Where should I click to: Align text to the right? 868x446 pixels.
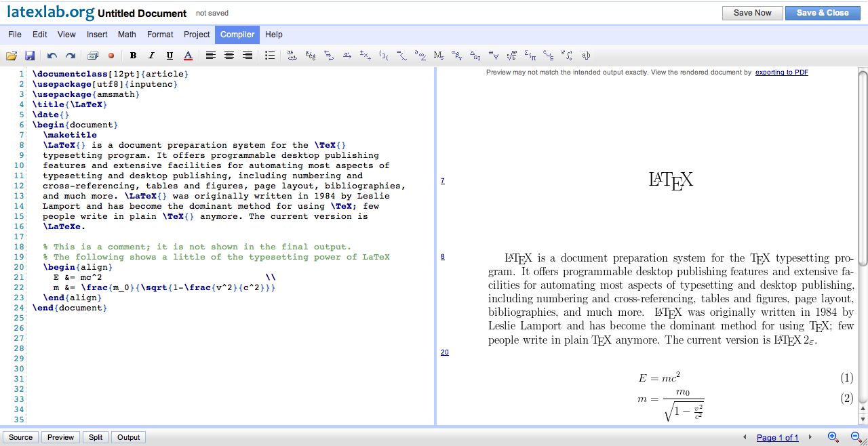click(248, 56)
